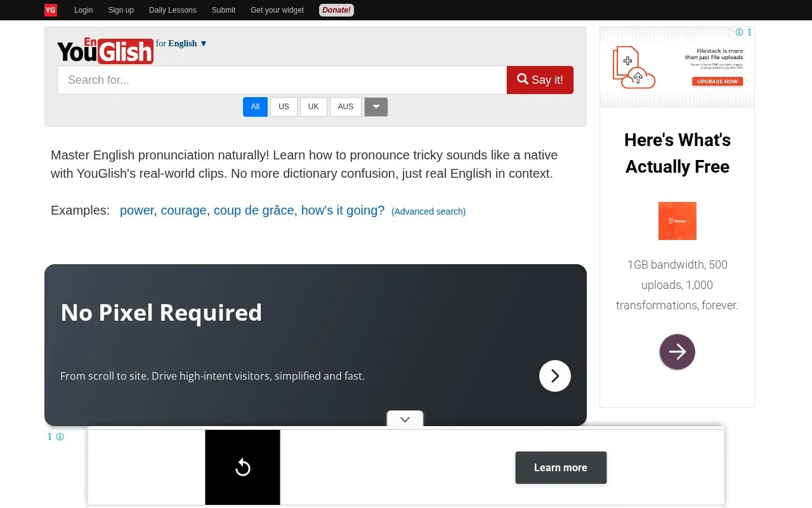This screenshot has width=812, height=508.
Task: Click Here's What's Actually Free headline
Action: click(x=678, y=153)
